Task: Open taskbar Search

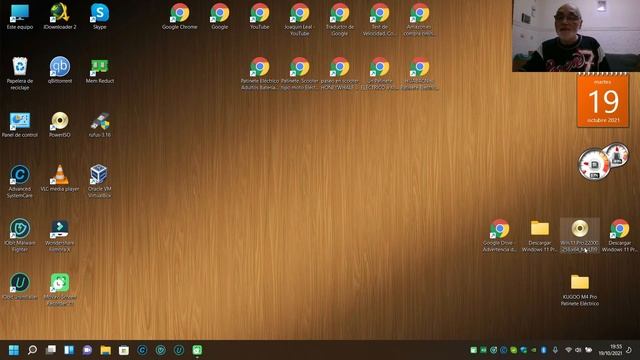Action: 32,350
